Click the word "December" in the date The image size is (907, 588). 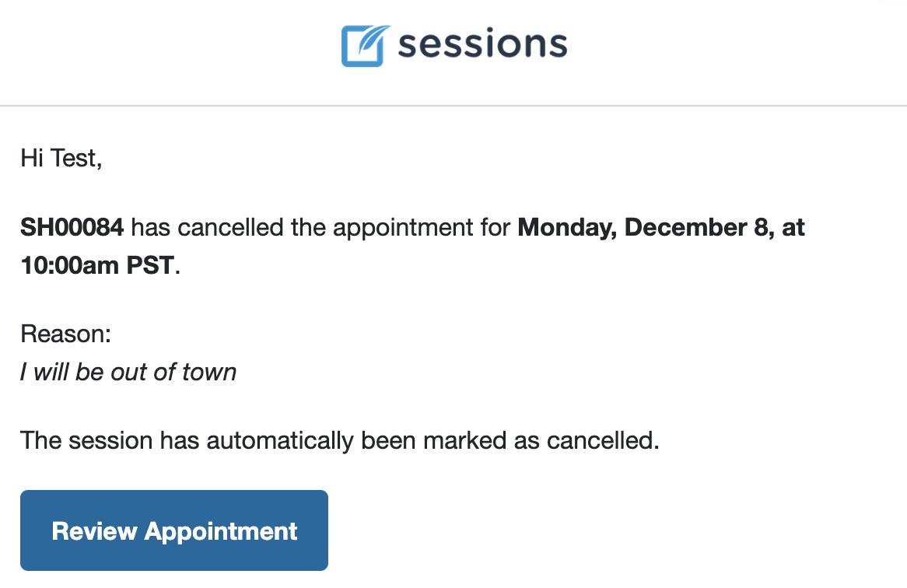coord(685,227)
